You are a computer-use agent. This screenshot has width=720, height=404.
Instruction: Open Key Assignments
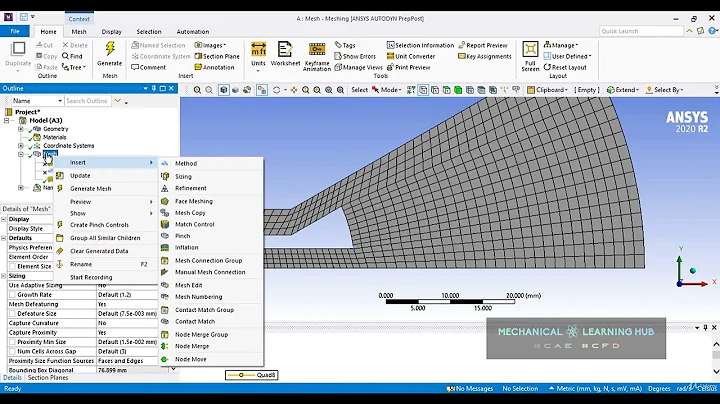(x=484, y=56)
